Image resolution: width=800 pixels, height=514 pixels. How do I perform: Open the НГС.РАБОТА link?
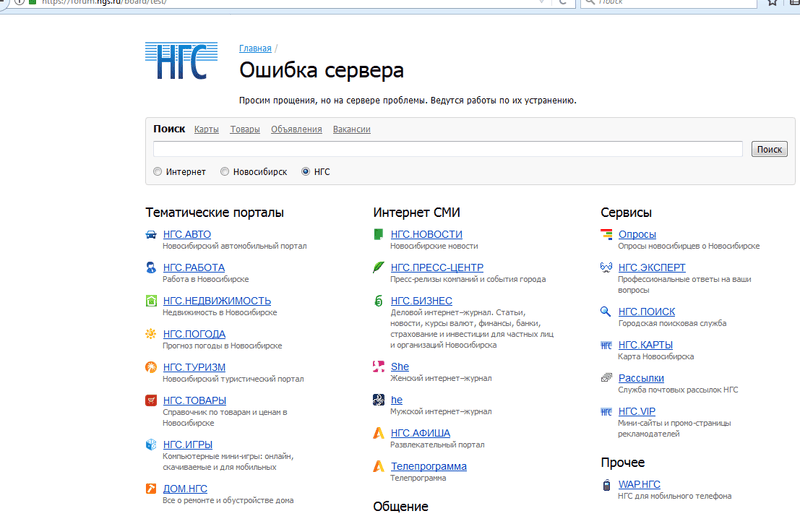tap(194, 267)
